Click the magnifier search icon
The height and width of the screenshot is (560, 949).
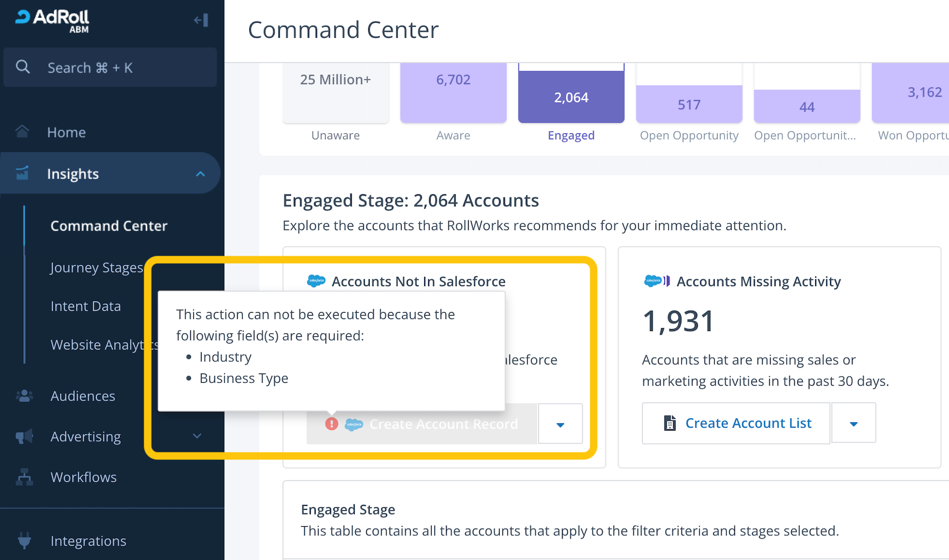[x=23, y=67]
